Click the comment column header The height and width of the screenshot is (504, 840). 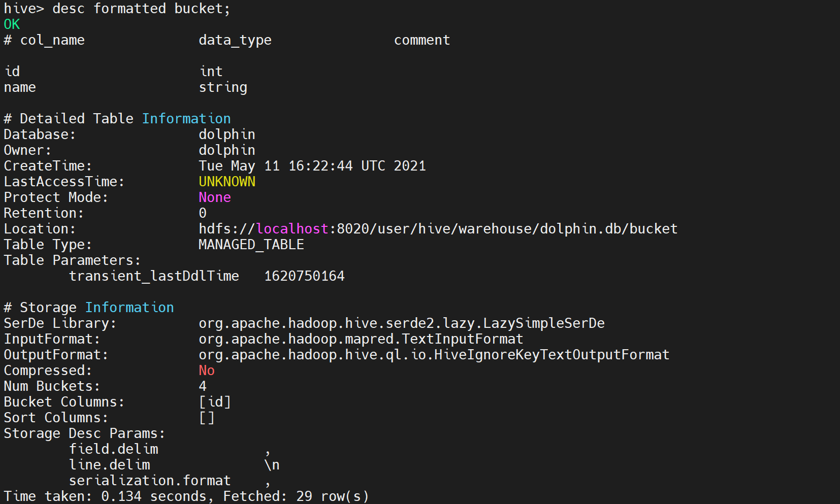[x=422, y=40]
